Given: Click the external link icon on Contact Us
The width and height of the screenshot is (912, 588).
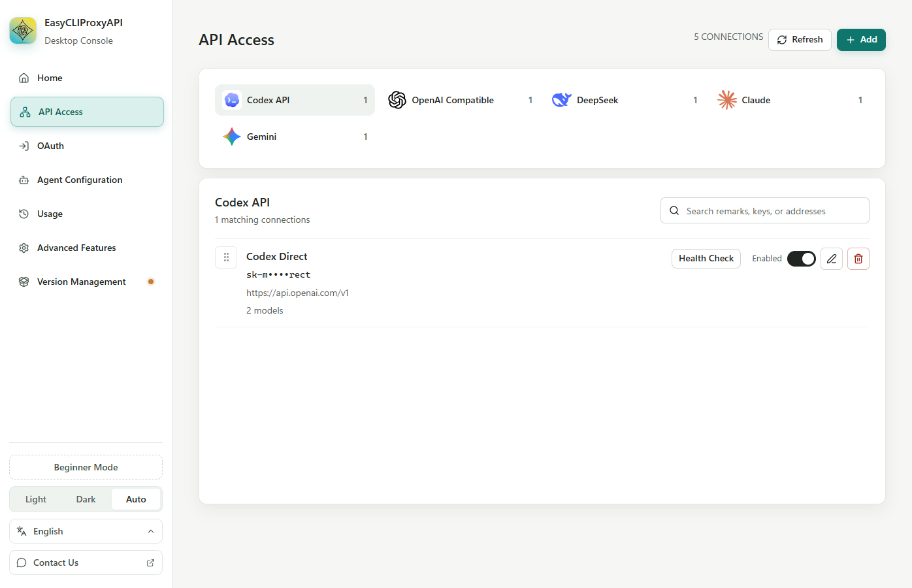Looking at the screenshot, I should coord(151,563).
